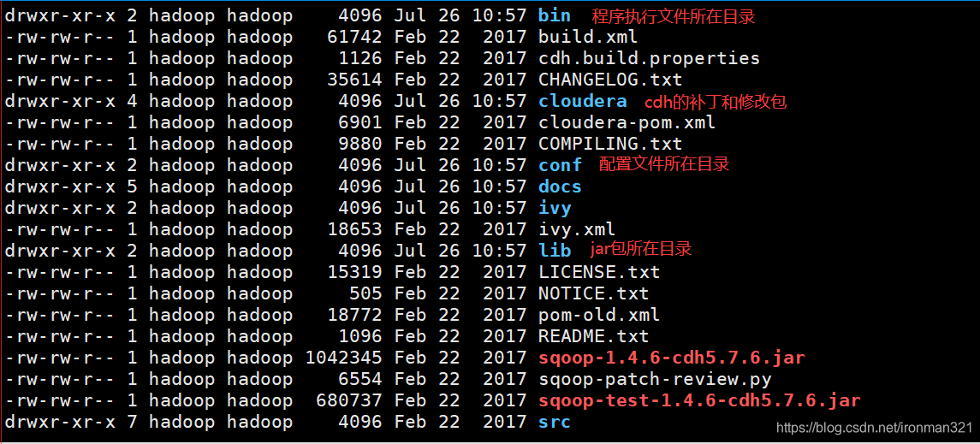The height and width of the screenshot is (444, 980).
Task: Click size 6901 of cloudera-pom.xml
Action: pos(360,123)
